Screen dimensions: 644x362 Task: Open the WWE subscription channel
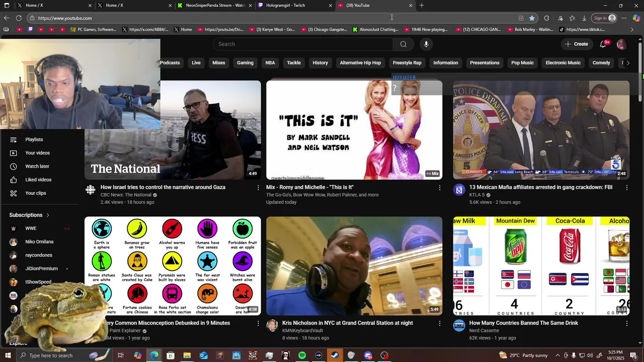tap(31, 228)
